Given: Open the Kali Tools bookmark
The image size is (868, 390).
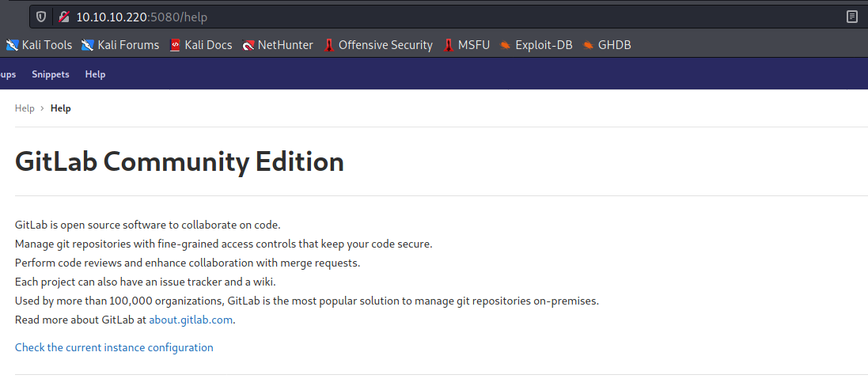Looking at the screenshot, I should coord(40,45).
